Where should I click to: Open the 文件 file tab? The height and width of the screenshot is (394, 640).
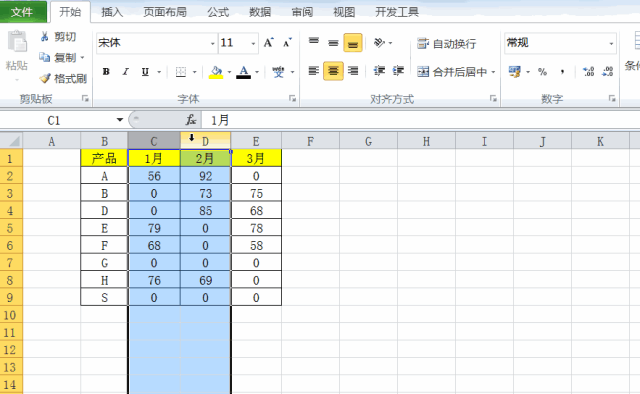[23, 12]
